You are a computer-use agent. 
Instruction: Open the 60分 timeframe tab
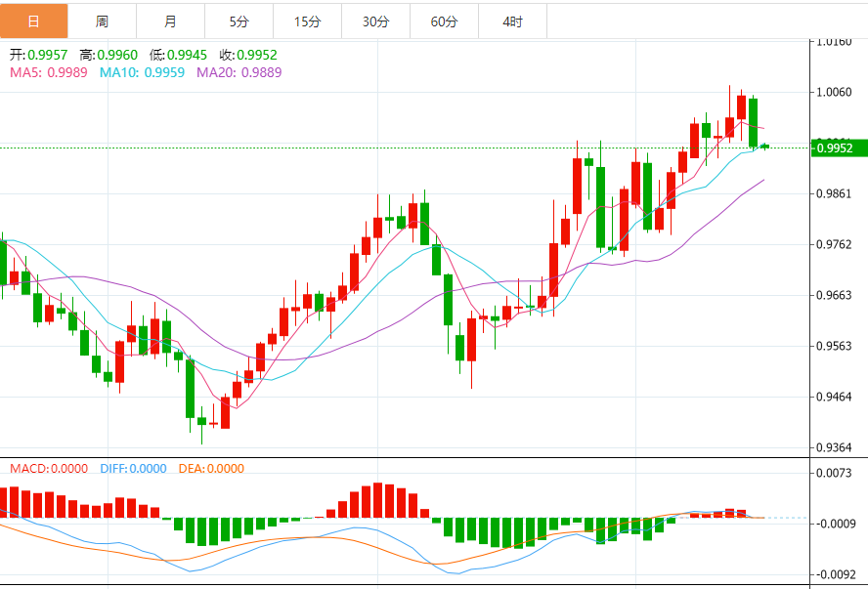click(x=444, y=21)
